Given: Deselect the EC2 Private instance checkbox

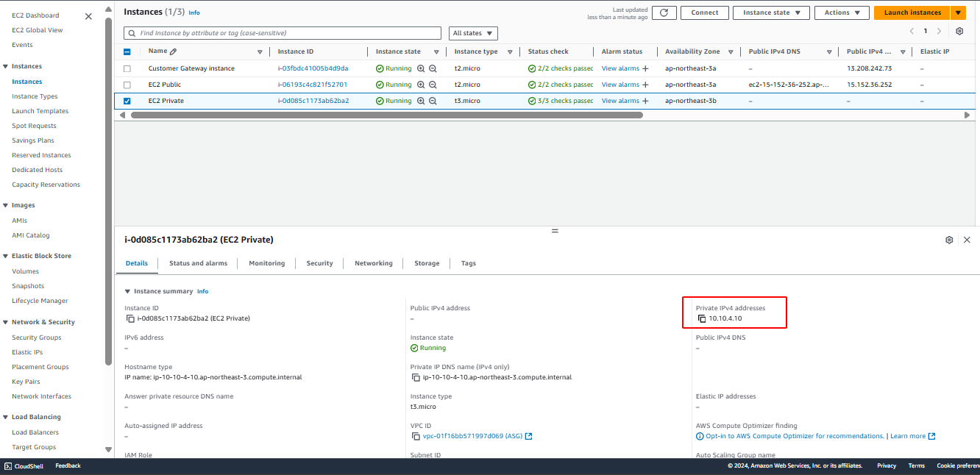Looking at the screenshot, I should tap(127, 100).
